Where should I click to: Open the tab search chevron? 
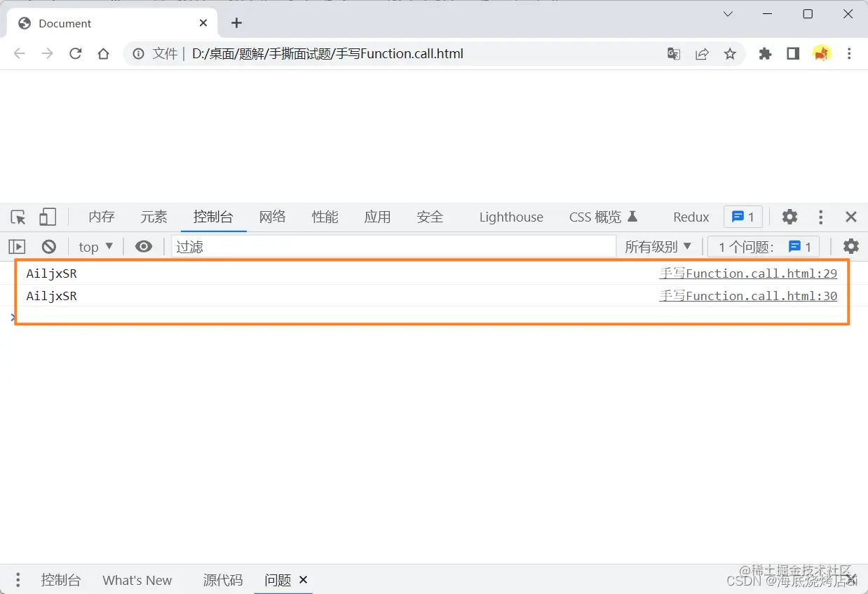(x=728, y=14)
